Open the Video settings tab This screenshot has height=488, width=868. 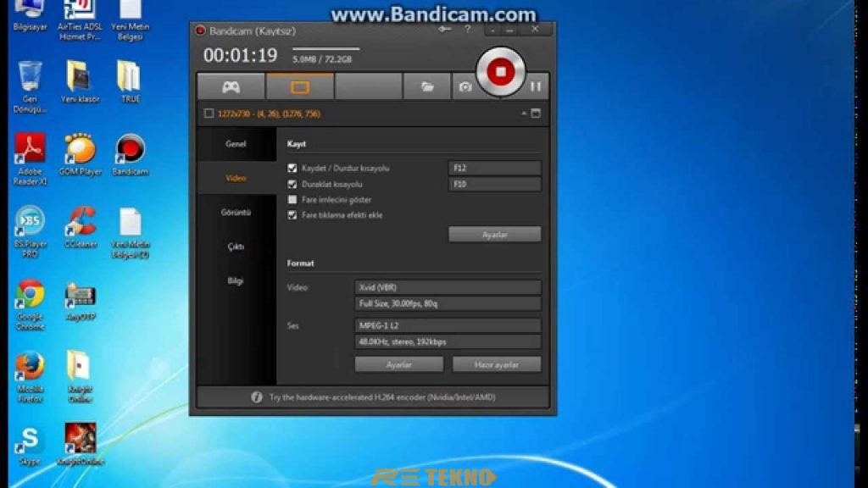click(236, 178)
